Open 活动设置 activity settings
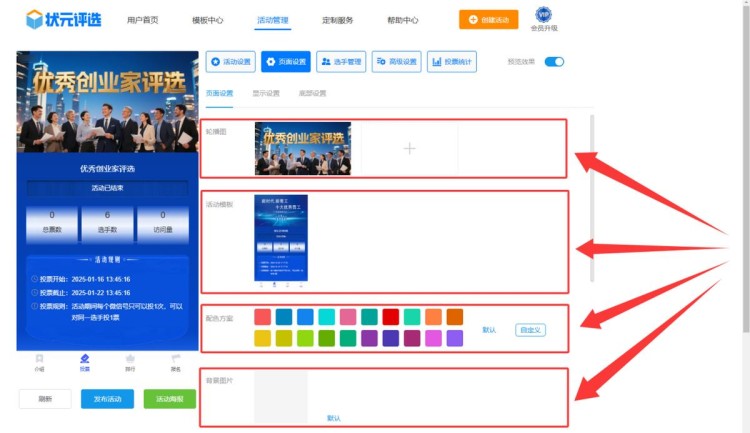The width and height of the screenshot is (750, 433). 231,62
